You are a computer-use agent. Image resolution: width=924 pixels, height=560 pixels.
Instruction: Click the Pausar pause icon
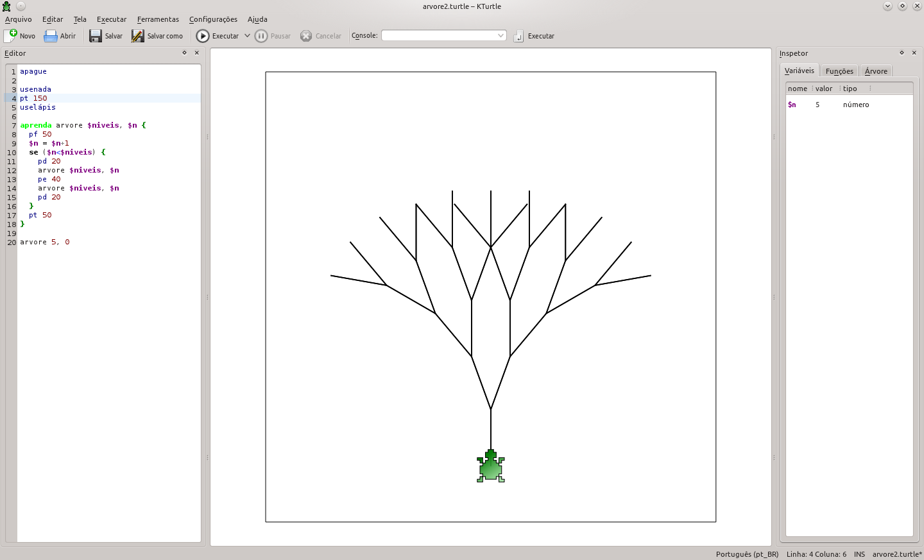(x=261, y=36)
